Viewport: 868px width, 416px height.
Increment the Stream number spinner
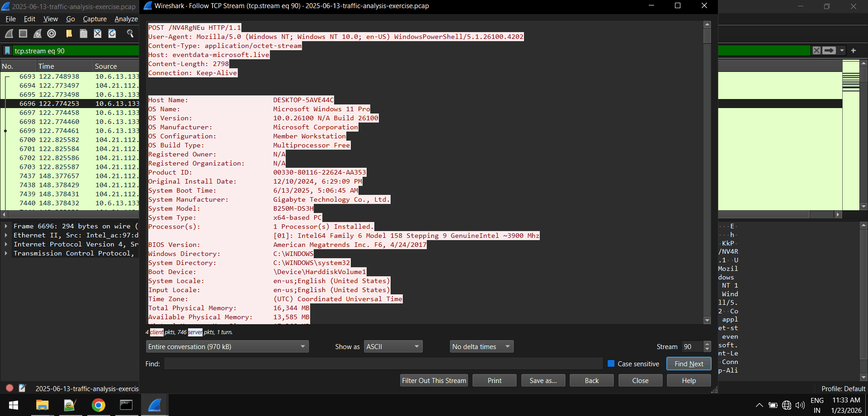pos(707,344)
